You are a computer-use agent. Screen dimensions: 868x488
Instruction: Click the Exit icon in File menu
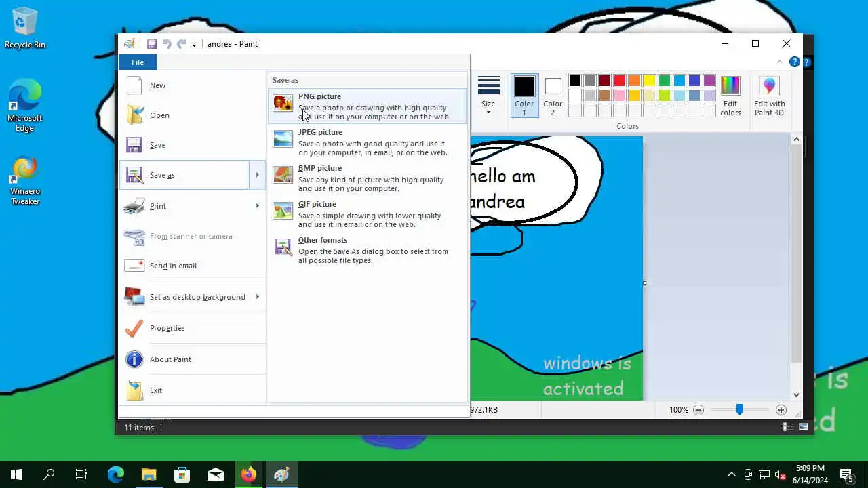point(134,390)
